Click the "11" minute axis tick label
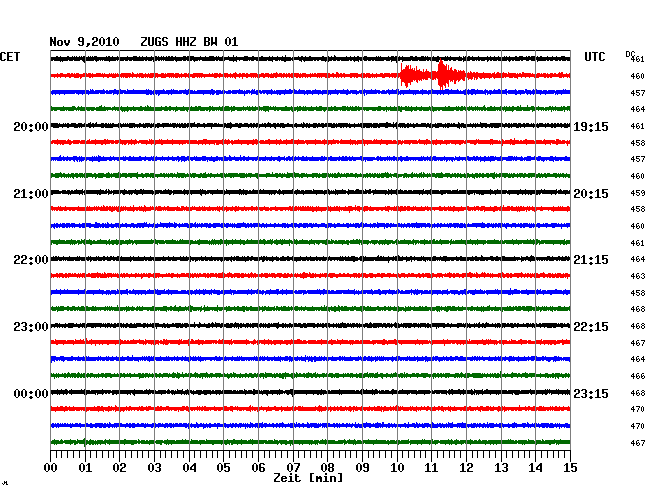Image resolution: width=650 pixels, height=494 pixels. tap(432, 468)
